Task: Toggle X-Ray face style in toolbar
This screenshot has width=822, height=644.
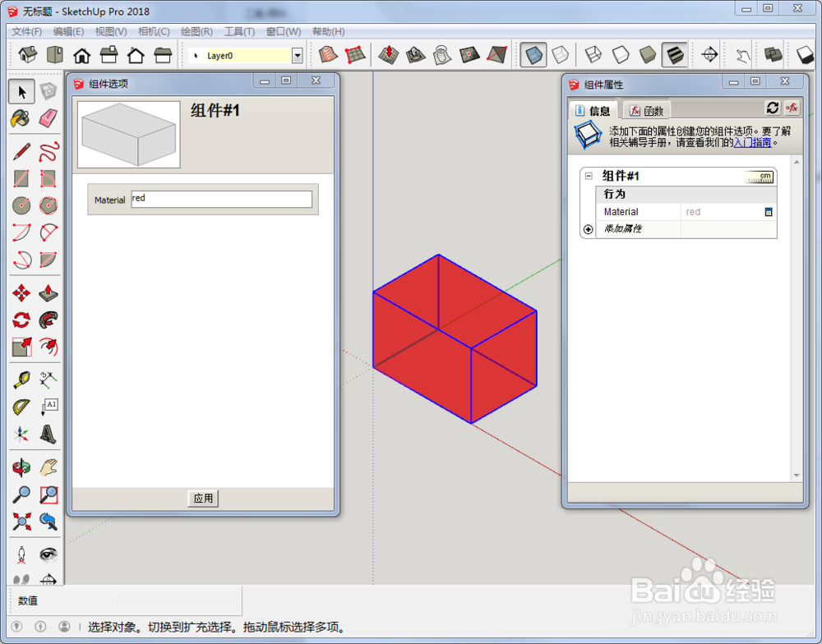Action: (x=533, y=54)
